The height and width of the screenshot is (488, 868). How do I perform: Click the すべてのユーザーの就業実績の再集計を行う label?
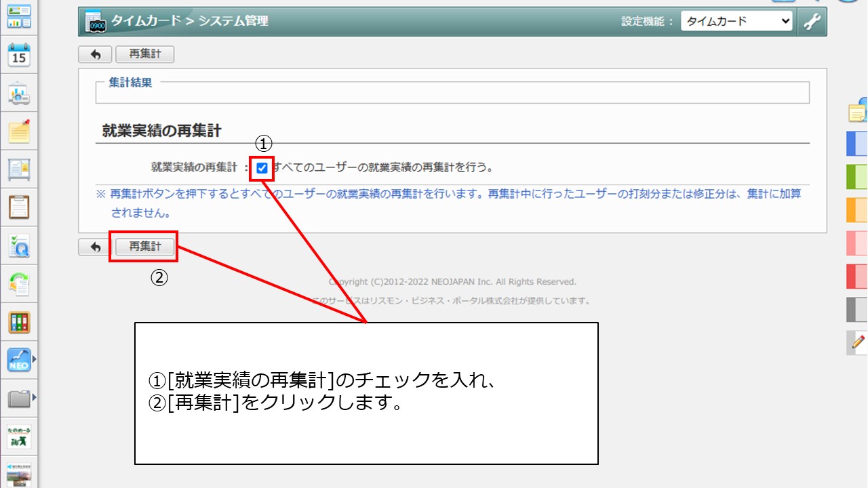coord(383,168)
